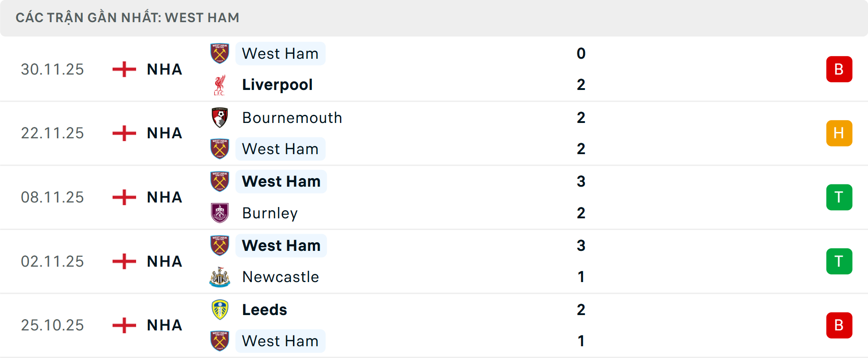Click the yellow H badge for Bournemouth draw
868x358 pixels.
click(x=839, y=133)
